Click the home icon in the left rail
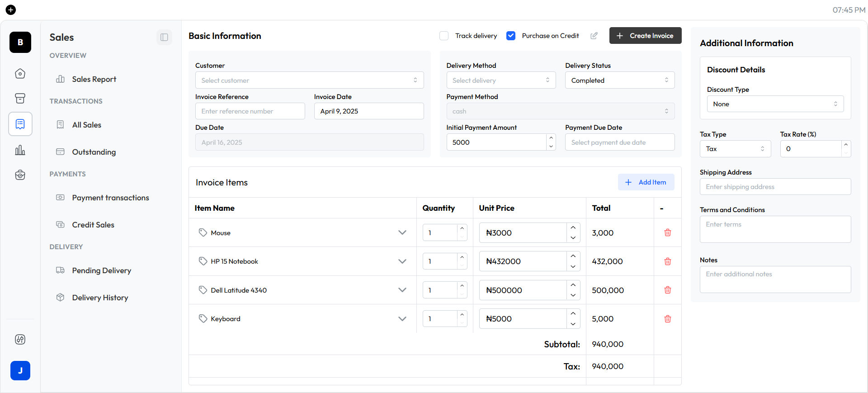868x393 pixels. 20,73
